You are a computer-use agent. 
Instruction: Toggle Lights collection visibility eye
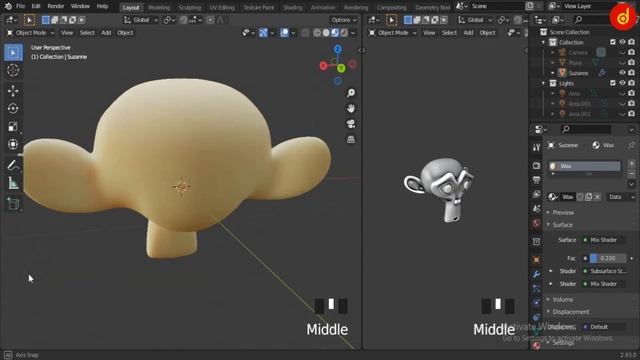[x=622, y=83]
